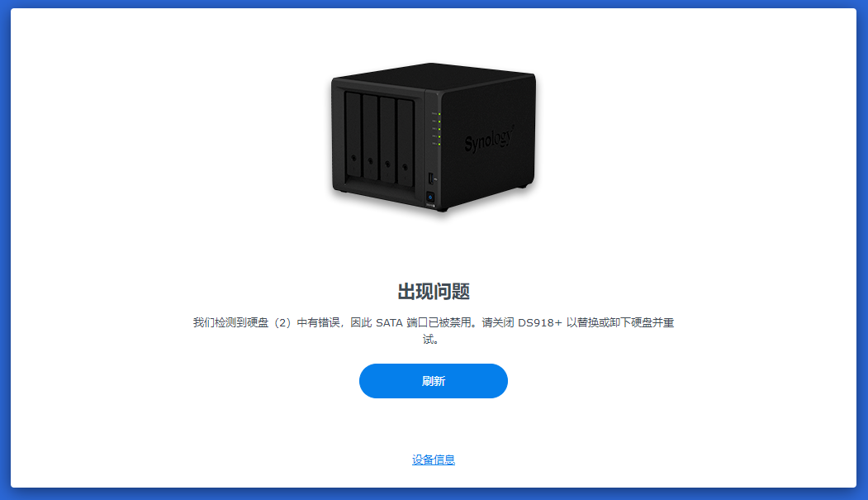Click the second green disk LED
This screenshot has height=500, width=868.
click(x=439, y=121)
